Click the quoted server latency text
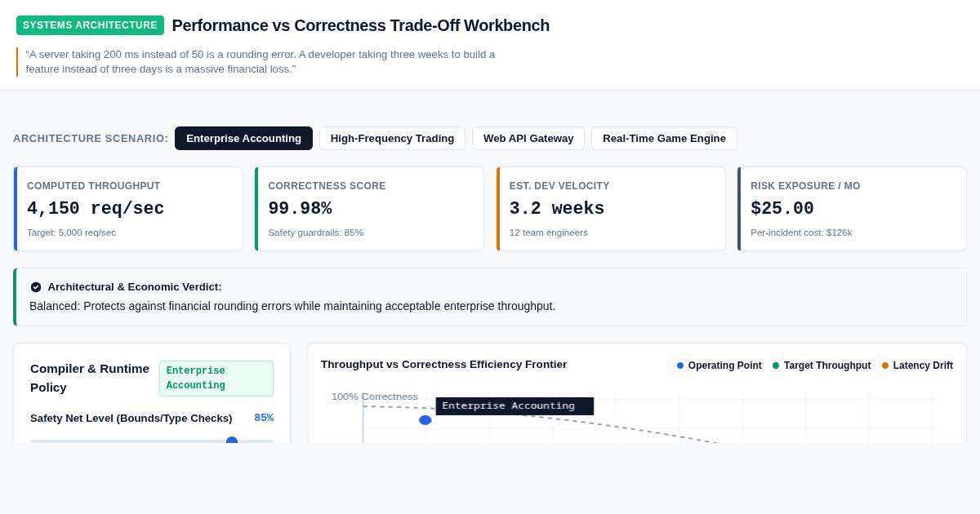Image resolution: width=980 pixels, height=514 pixels. click(261, 62)
